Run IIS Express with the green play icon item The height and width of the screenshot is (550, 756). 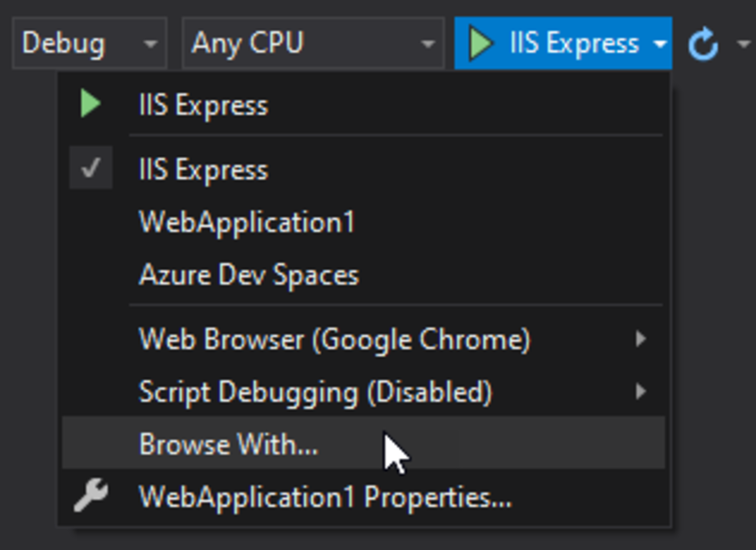click(x=364, y=105)
